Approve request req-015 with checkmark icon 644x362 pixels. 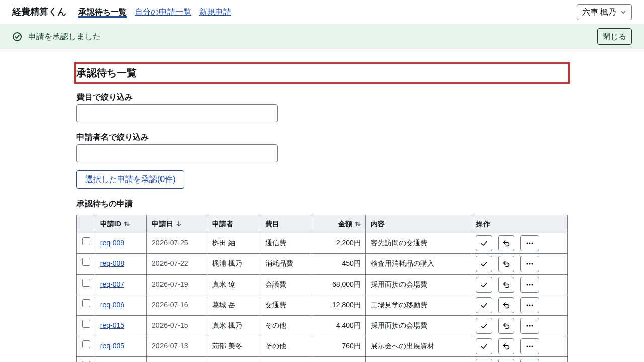[484, 326]
